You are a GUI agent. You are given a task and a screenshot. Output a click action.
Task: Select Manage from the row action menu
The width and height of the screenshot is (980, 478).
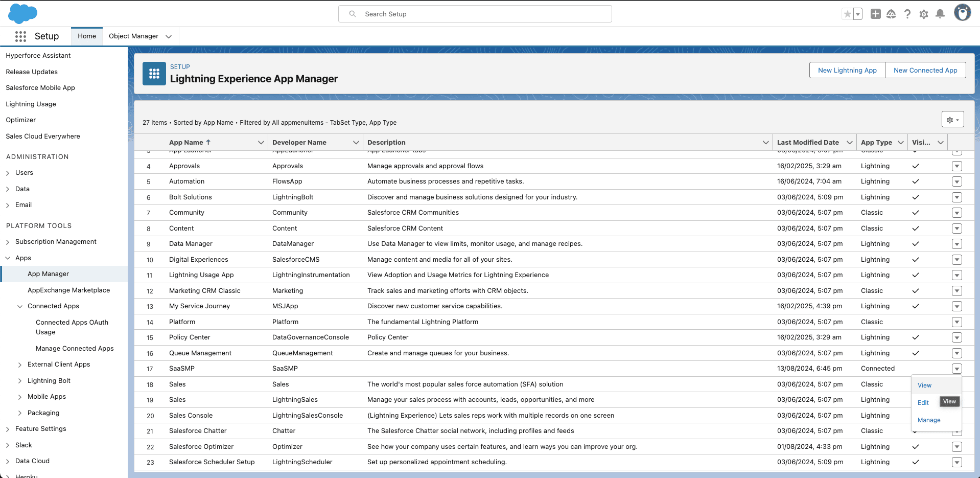929,420
